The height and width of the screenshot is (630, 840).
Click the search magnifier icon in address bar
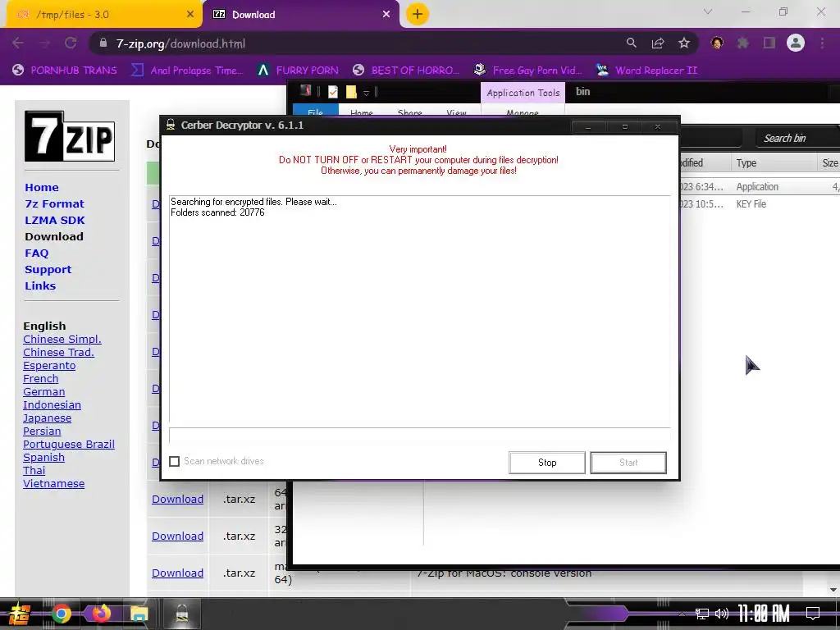pos(632,43)
